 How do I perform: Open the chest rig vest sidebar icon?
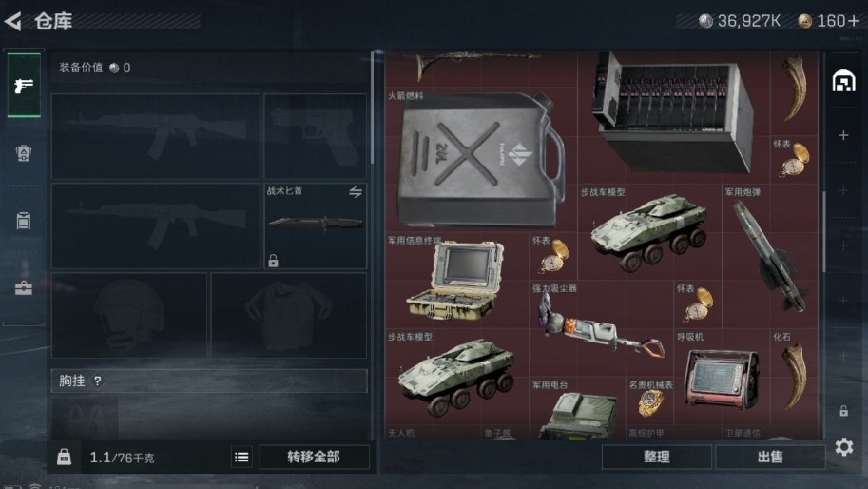(x=23, y=220)
